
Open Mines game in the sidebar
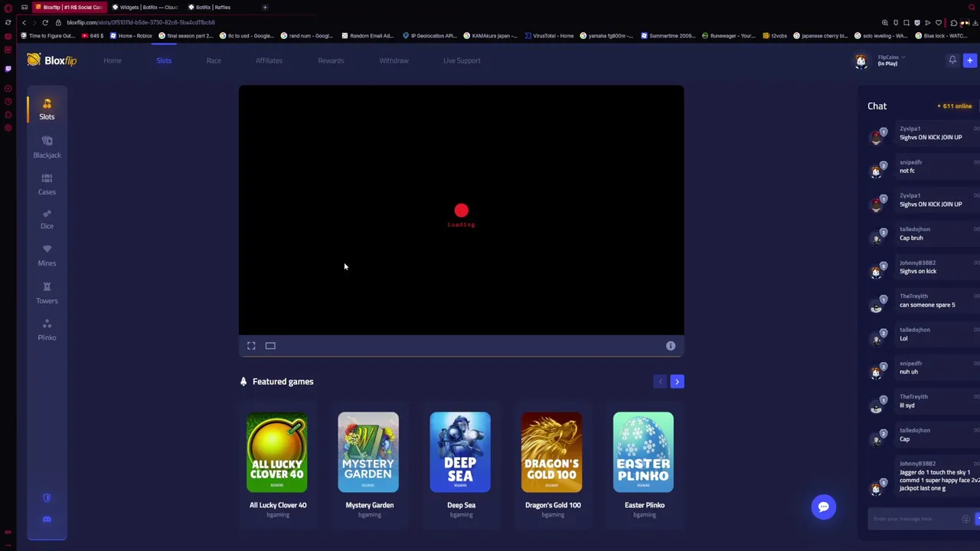pos(47,256)
